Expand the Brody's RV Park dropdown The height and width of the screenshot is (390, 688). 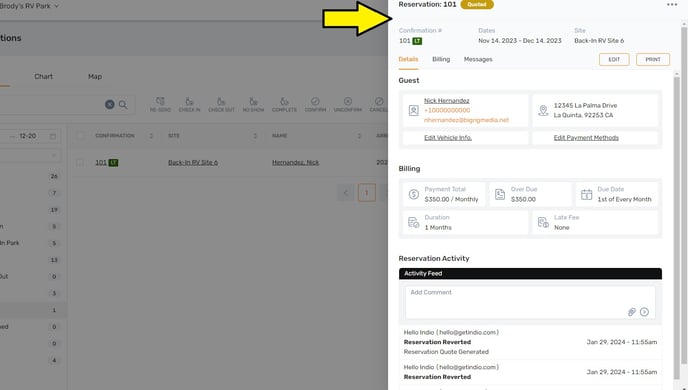tap(29, 6)
